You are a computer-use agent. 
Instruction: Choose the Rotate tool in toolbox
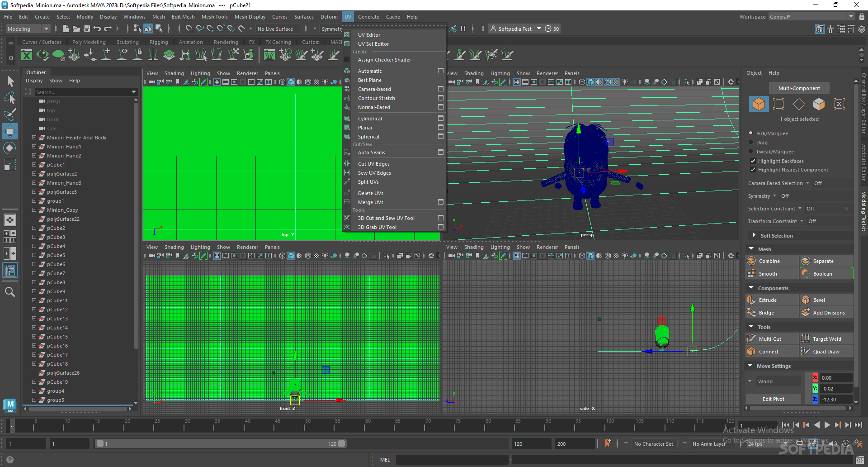[10, 148]
